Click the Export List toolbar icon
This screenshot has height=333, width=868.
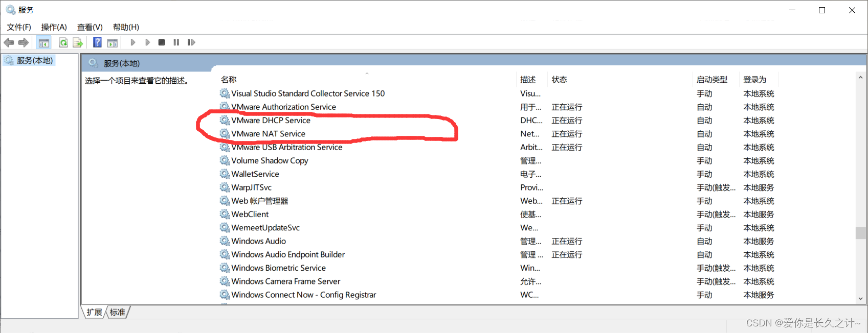point(78,42)
